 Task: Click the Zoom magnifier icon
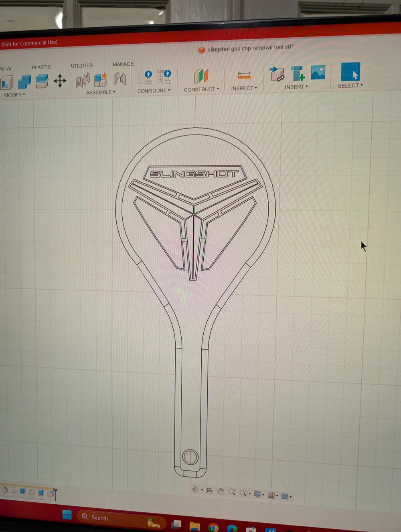pyautogui.click(x=232, y=492)
